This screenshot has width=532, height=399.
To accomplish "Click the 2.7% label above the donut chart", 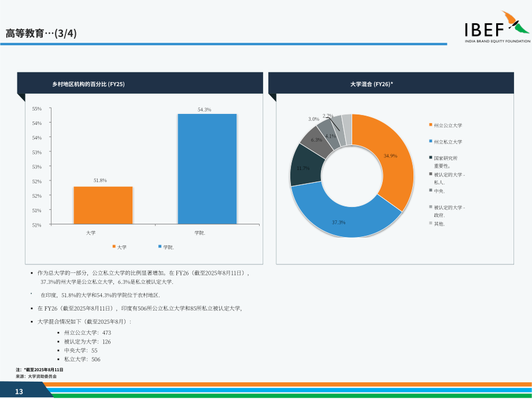I will tap(328, 116).
